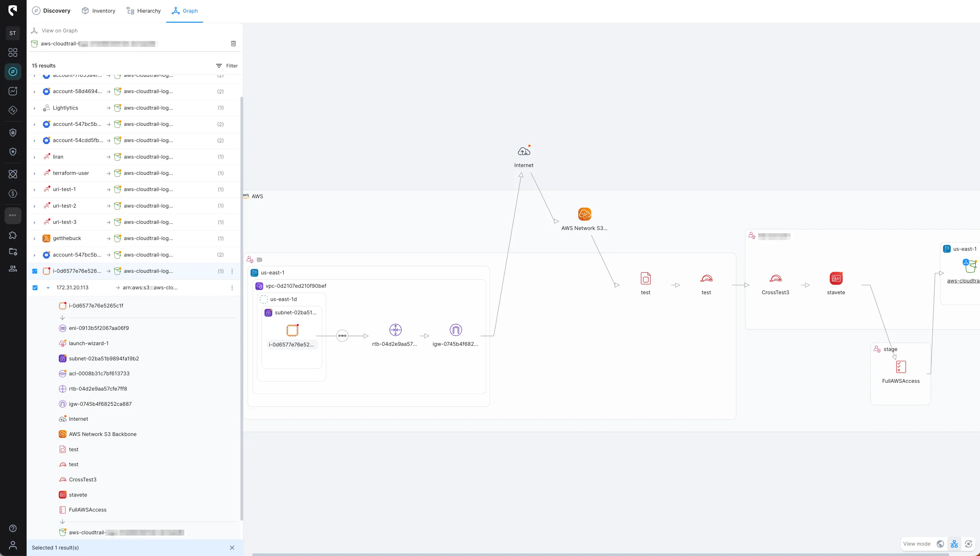Expand the Lightlytics result row
Viewport: 980px width, 556px height.
[34, 108]
